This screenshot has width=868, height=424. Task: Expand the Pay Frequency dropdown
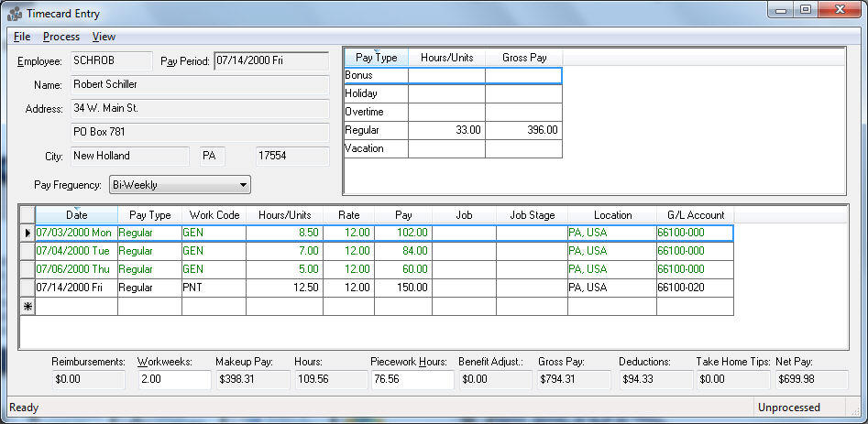tap(242, 185)
